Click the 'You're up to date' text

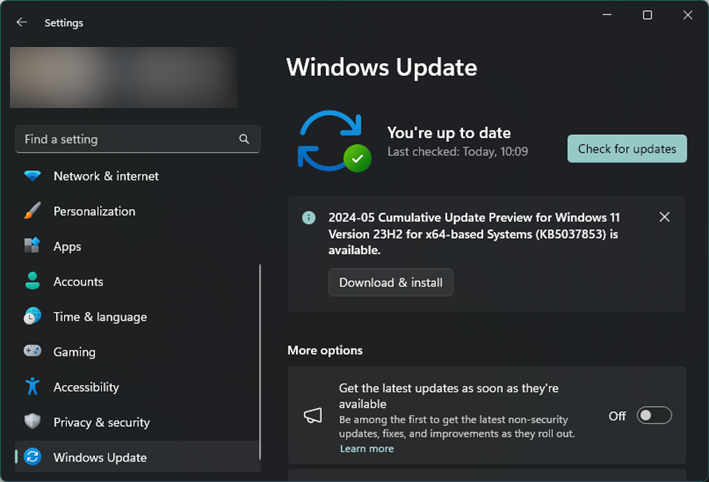tap(449, 133)
